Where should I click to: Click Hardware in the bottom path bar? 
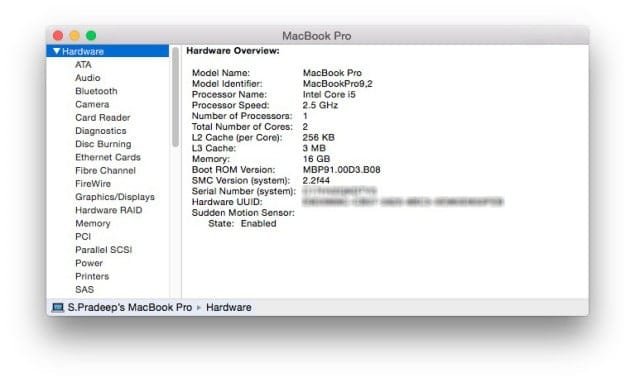point(228,307)
